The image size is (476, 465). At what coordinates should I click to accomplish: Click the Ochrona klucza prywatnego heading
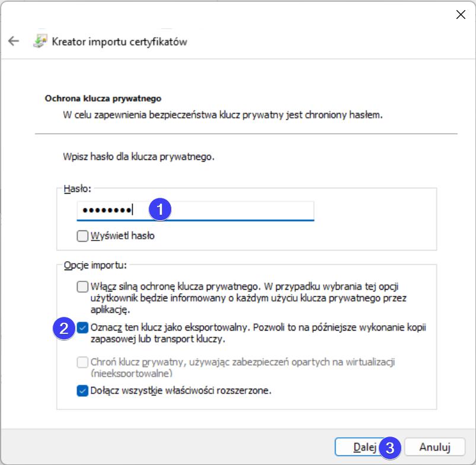click(103, 99)
